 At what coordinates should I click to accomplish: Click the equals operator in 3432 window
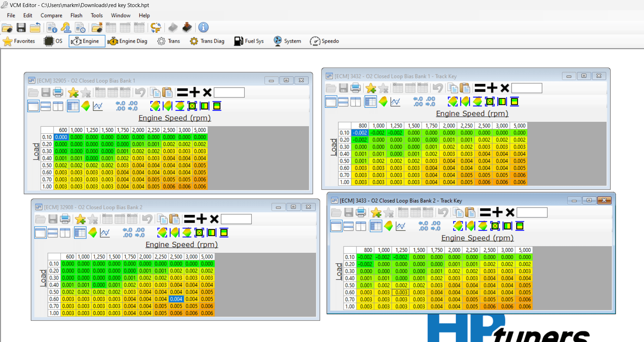480,88
